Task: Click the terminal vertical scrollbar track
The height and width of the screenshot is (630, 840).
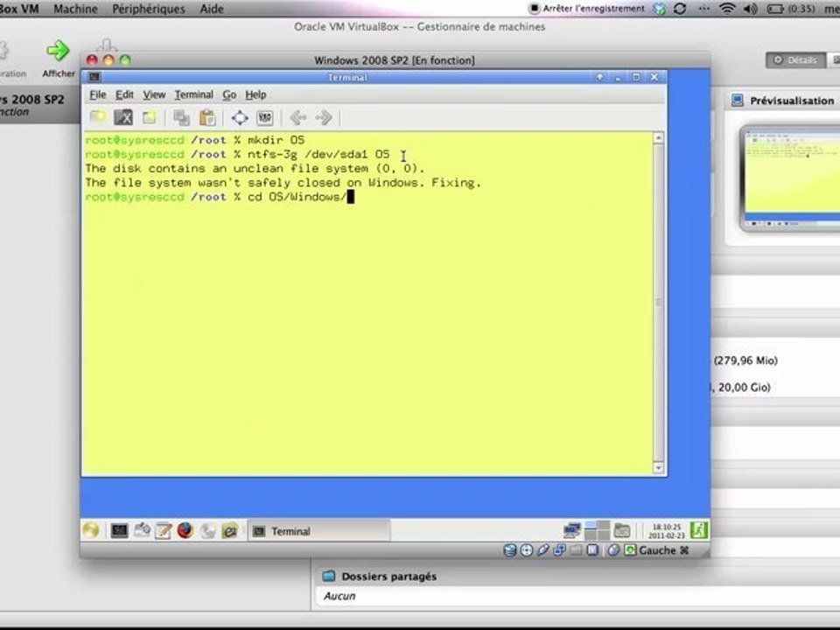Action: [658, 304]
